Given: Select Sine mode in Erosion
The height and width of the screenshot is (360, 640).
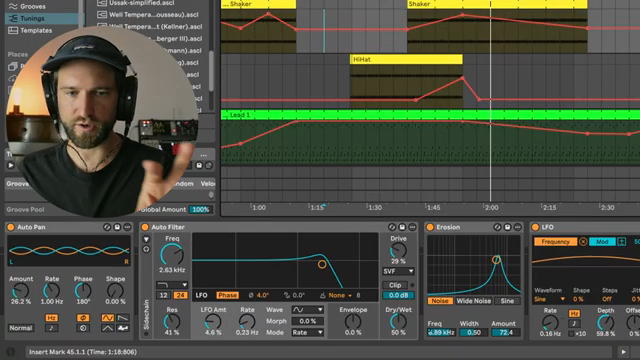Looking at the screenshot, I should [507, 301].
